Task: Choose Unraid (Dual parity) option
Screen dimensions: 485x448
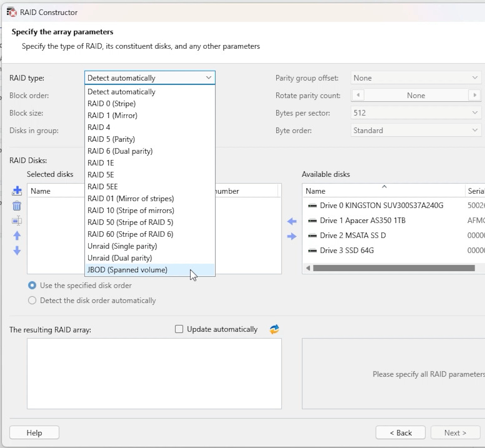Action: (150, 258)
